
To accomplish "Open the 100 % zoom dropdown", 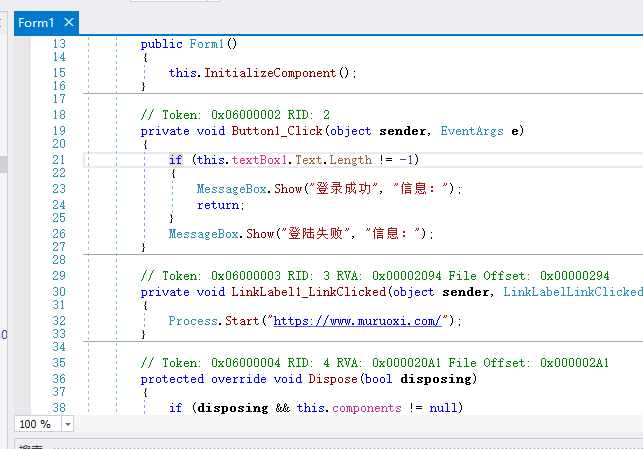I will tap(68, 424).
